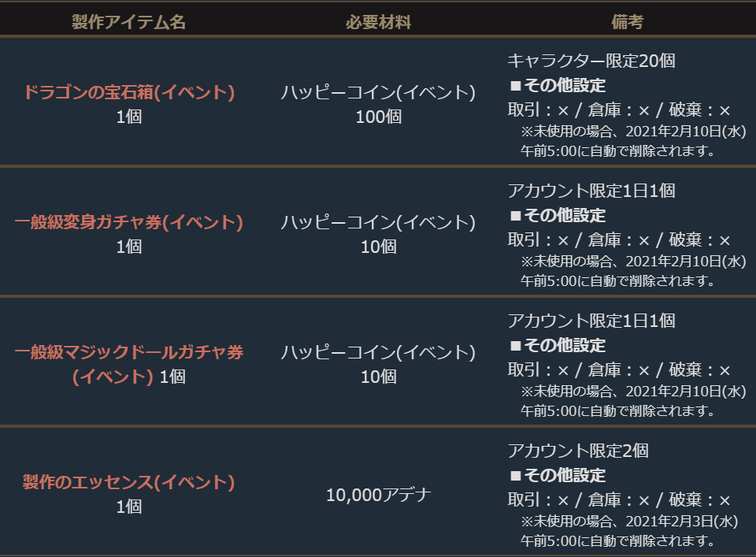Click ■その他設定 in the 製作のエッセンス row
Viewport: 756px width, 557px height.
(x=558, y=475)
